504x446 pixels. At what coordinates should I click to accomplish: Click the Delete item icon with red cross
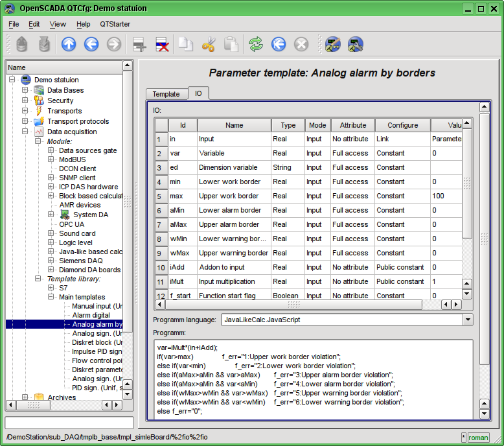coord(163,44)
